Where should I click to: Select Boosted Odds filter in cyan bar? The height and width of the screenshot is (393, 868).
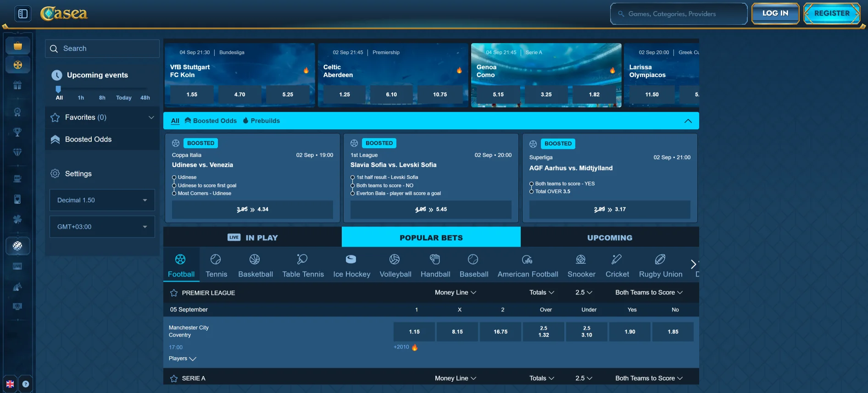[211, 121]
